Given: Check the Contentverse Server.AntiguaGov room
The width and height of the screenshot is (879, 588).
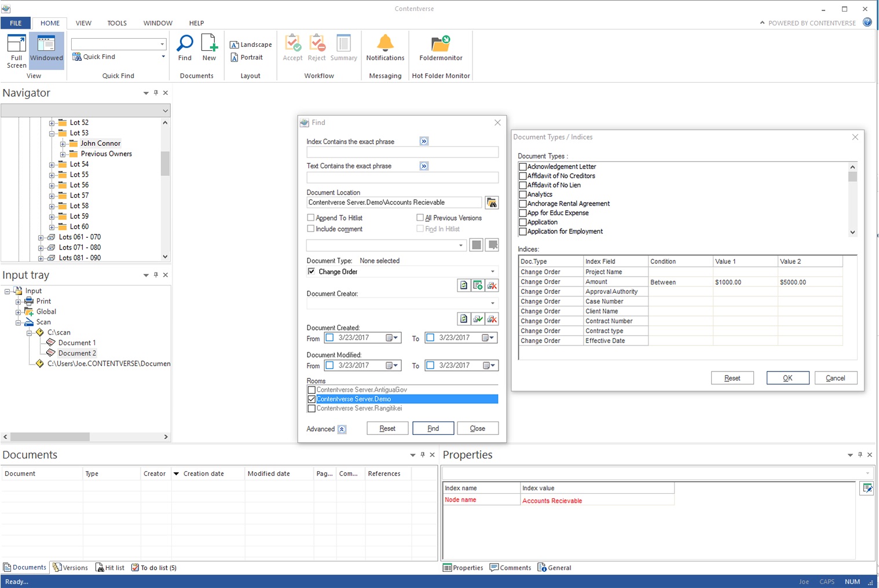Looking at the screenshot, I should point(312,389).
